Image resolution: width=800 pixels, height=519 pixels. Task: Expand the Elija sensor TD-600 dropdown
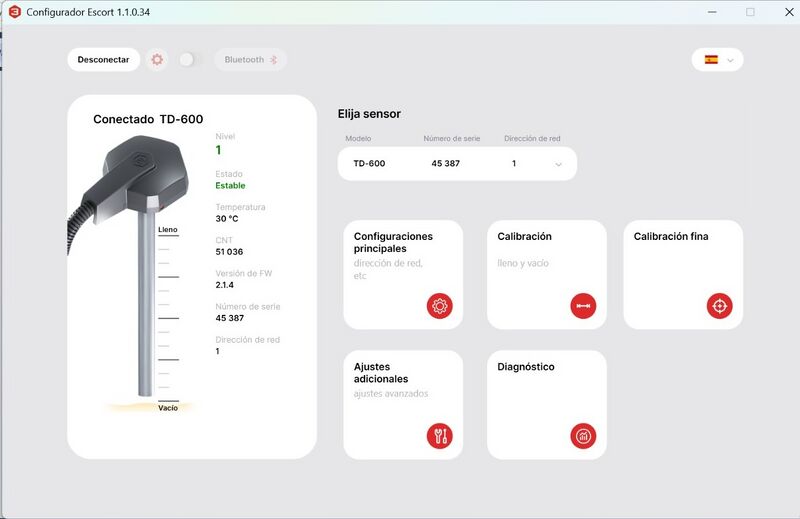(x=457, y=164)
